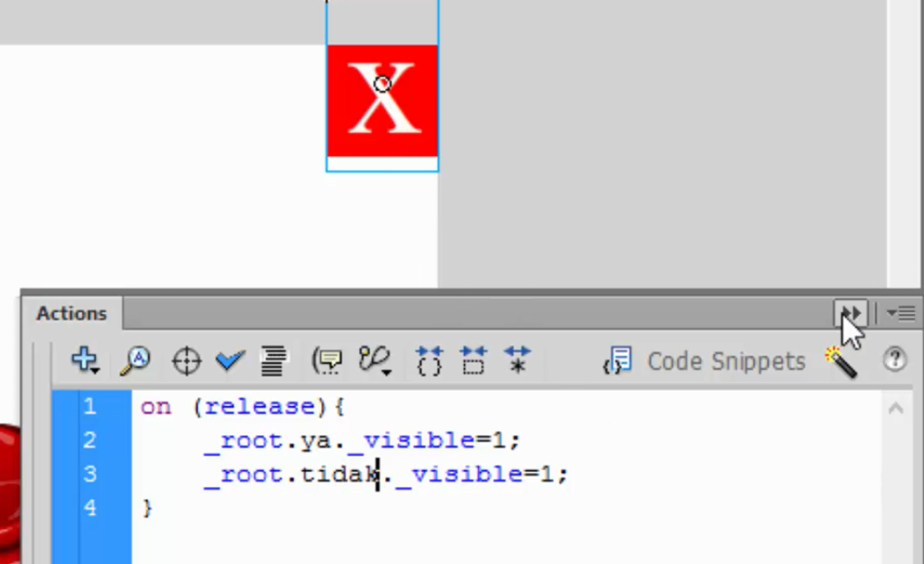Click code line '_root.ya._visible=1;'

click(x=362, y=441)
